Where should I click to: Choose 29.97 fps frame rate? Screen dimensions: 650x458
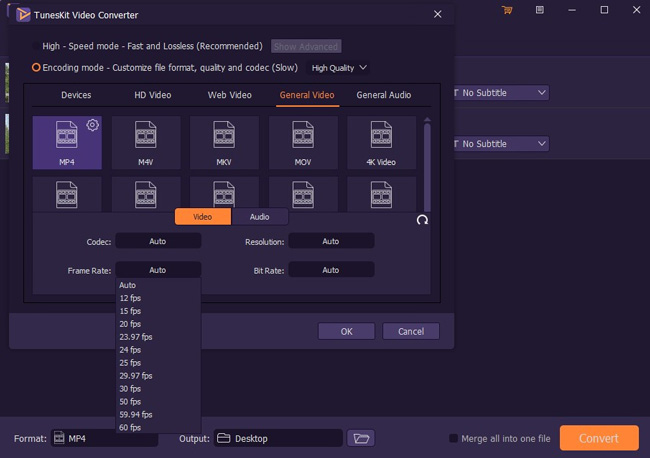pyautogui.click(x=158, y=376)
